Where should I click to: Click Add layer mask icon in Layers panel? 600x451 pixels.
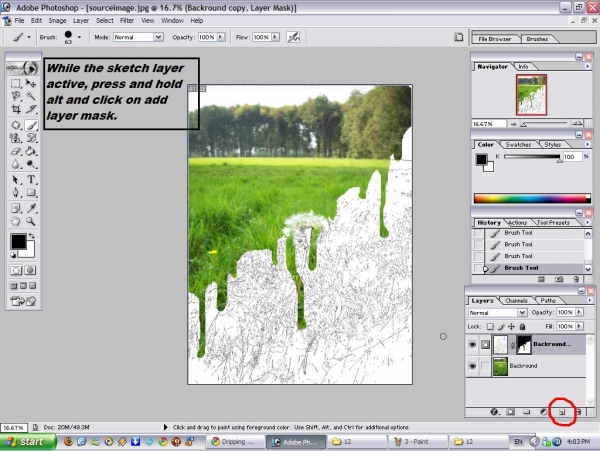click(x=510, y=412)
